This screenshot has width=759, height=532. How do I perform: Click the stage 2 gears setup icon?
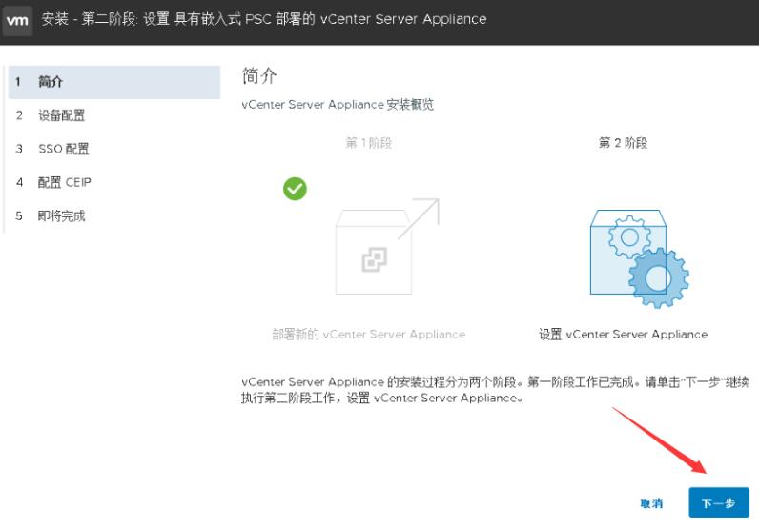(x=640, y=258)
